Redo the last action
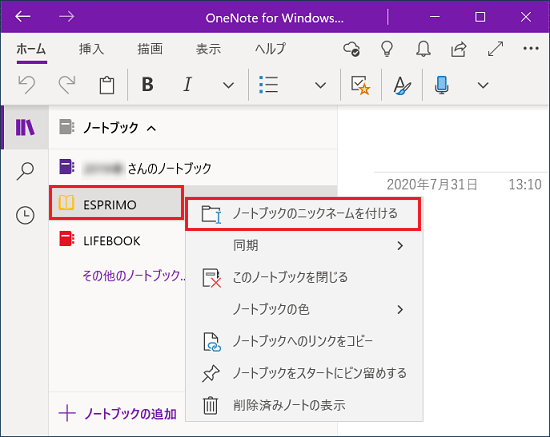This screenshot has height=437, width=550. [67, 85]
